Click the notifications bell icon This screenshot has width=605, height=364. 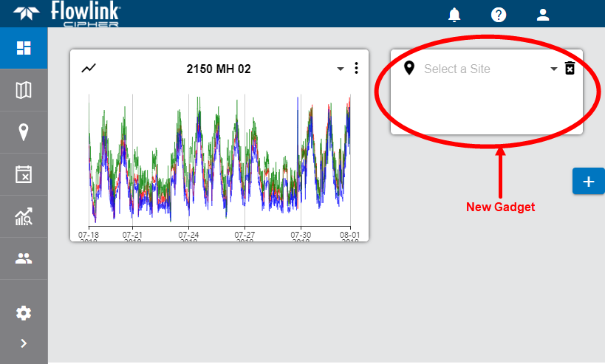click(x=454, y=15)
